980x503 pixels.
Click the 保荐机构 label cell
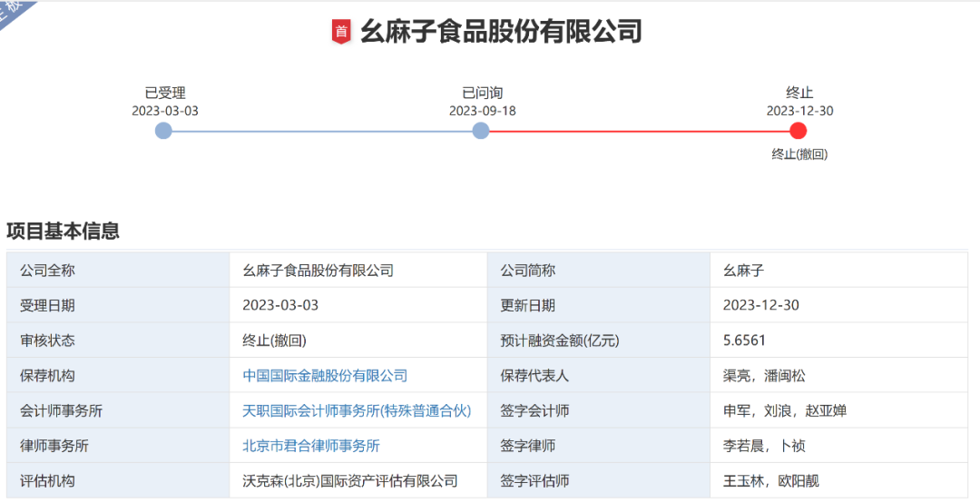[x=118, y=375]
